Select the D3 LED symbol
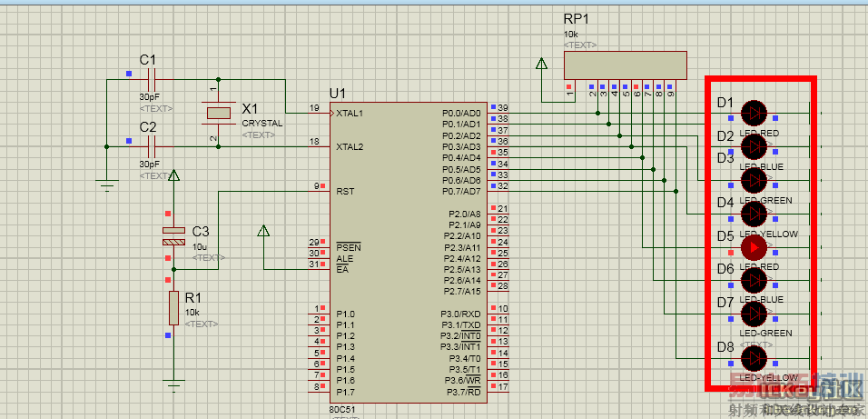Viewport: 868px width, 419px height. coord(754,179)
